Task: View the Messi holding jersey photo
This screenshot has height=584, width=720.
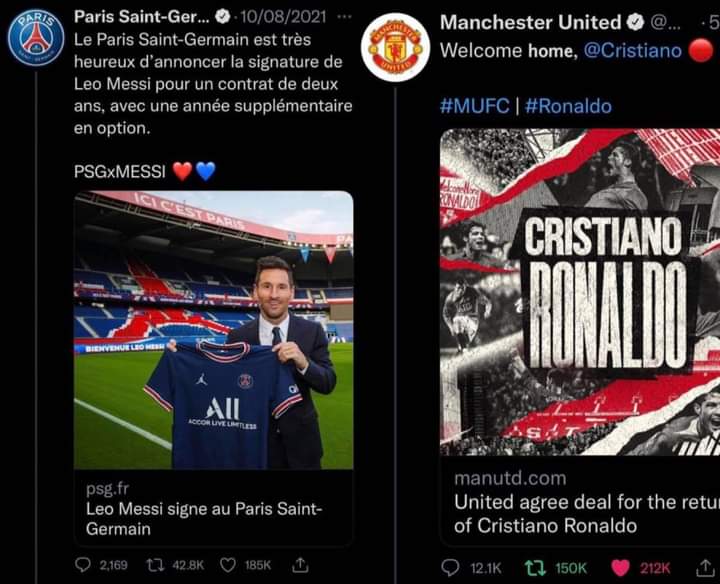Action: pyautogui.click(x=214, y=330)
